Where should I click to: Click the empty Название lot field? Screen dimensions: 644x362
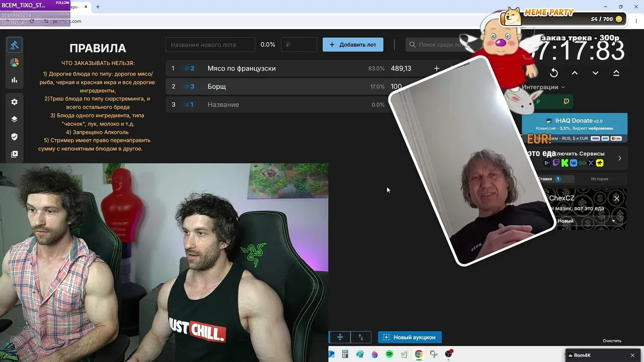[223, 105]
